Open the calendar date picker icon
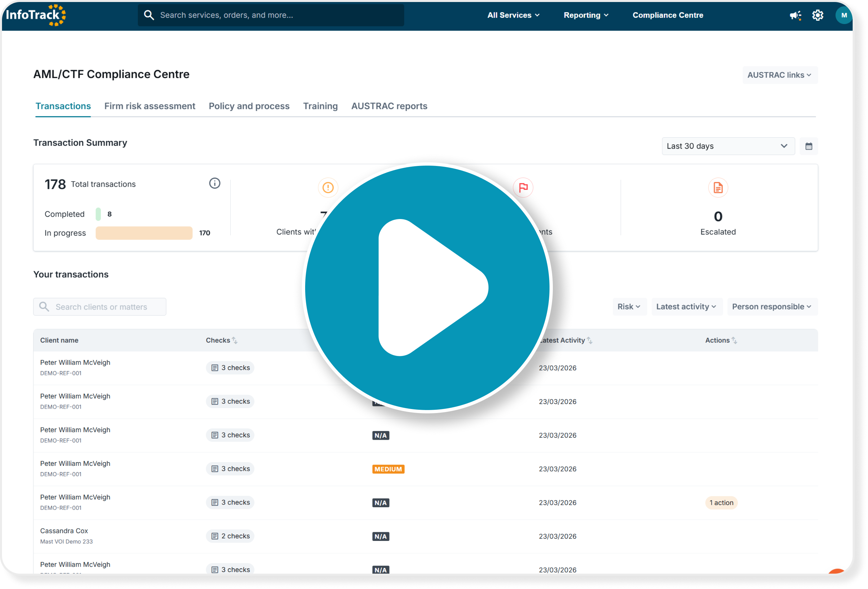This screenshot has height=589, width=868. pyautogui.click(x=809, y=146)
